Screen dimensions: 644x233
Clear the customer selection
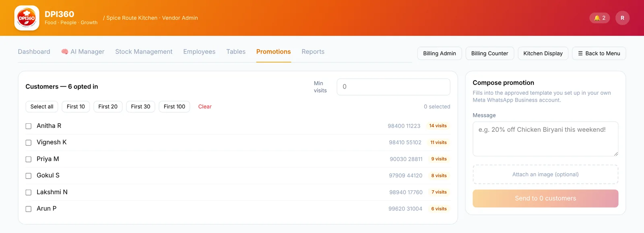pyautogui.click(x=205, y=106)
